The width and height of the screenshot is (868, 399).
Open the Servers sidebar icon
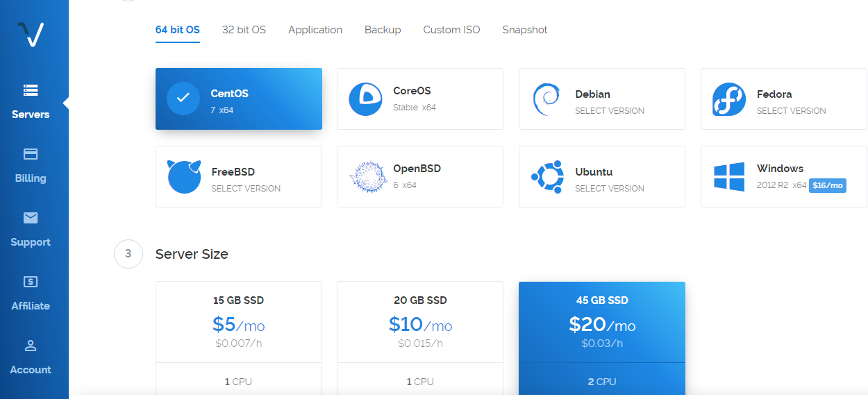[31, 90]
